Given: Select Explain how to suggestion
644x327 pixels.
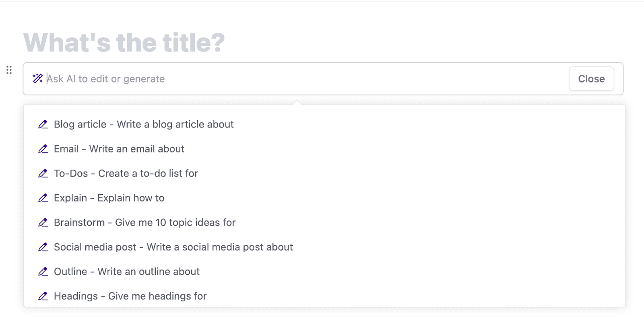Looking at the screenshot, I should click(109, 198).
